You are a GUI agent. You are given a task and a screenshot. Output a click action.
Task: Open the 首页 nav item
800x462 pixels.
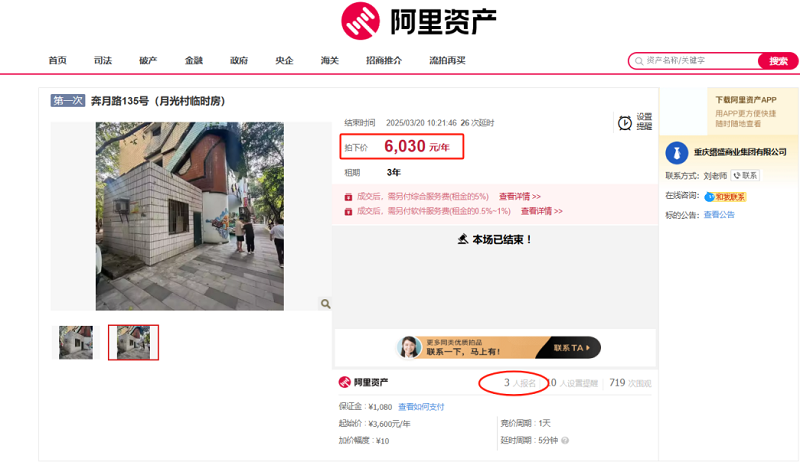click(x=58, y=61)
